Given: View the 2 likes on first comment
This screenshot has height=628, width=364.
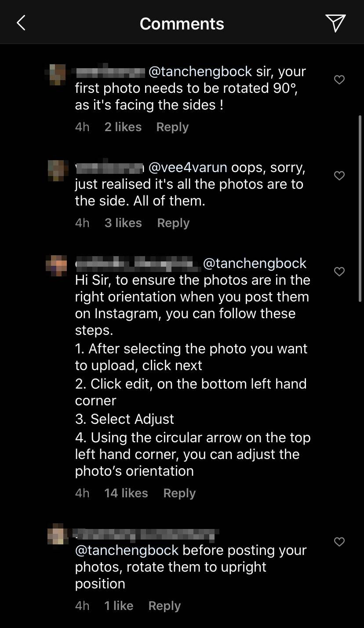Looking at the screenshot, I should click(123, 127).
